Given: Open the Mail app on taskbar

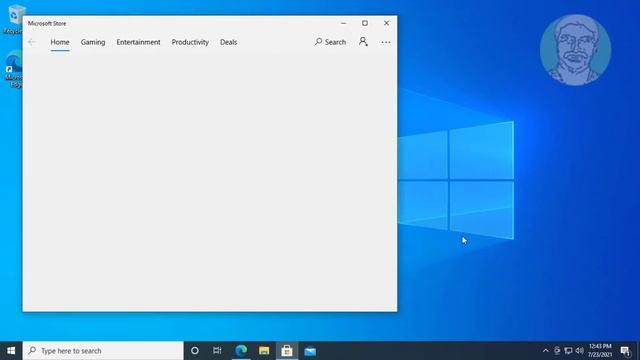Looking at the screenshot, I should click(x=310, y=351).
